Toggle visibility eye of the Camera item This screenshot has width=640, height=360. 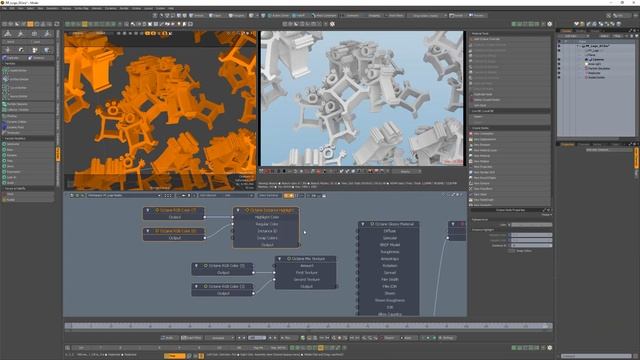(x=559, y=60)
